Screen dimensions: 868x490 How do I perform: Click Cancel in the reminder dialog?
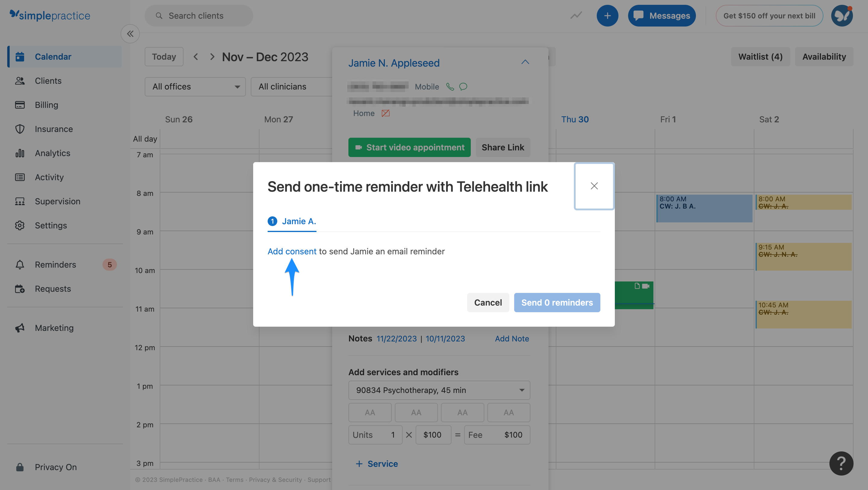coord(488,302)
